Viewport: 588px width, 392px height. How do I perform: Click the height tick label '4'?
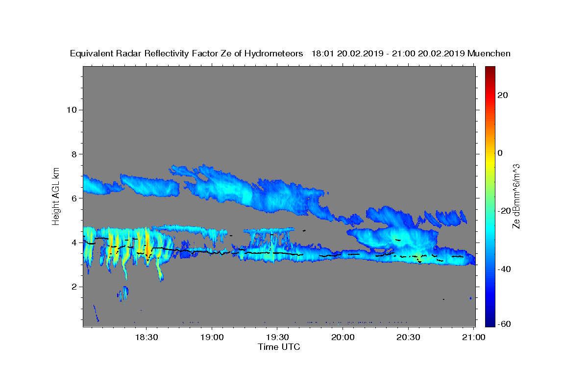(x=73, y=243)
